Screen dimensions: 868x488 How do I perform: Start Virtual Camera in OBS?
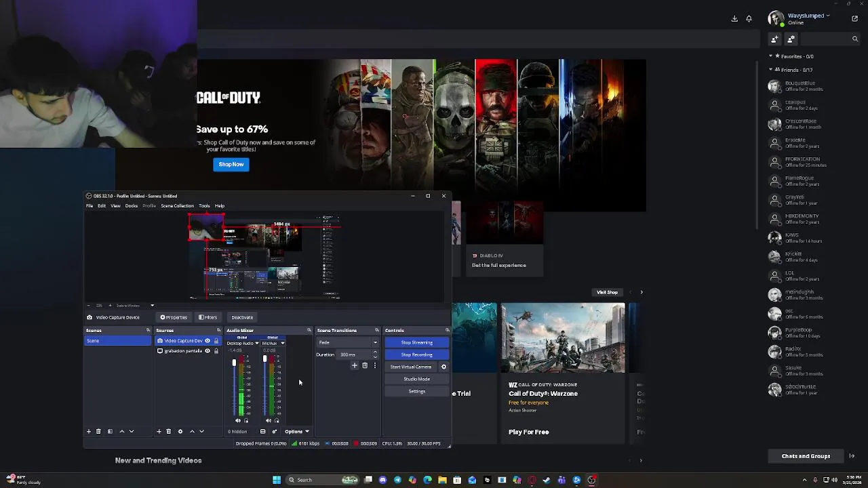click(x=411, y=367)
